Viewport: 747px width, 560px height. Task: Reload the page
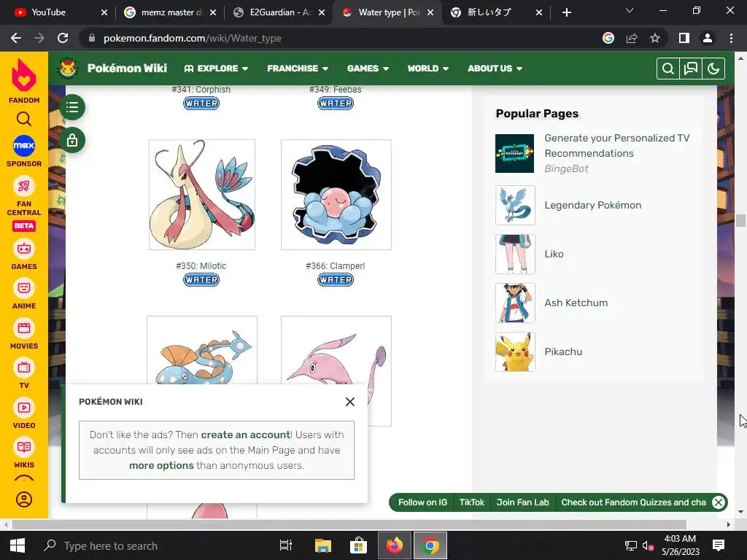point(63,38)
